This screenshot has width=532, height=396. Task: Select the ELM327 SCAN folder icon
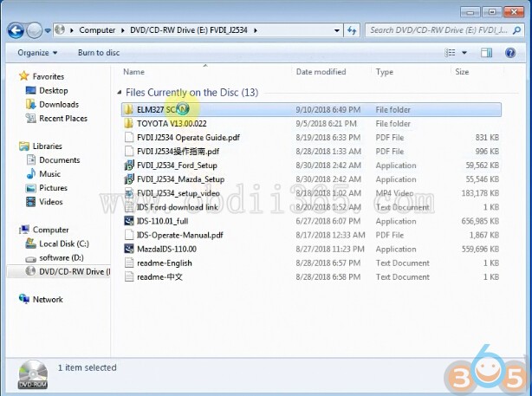(128, 109)
